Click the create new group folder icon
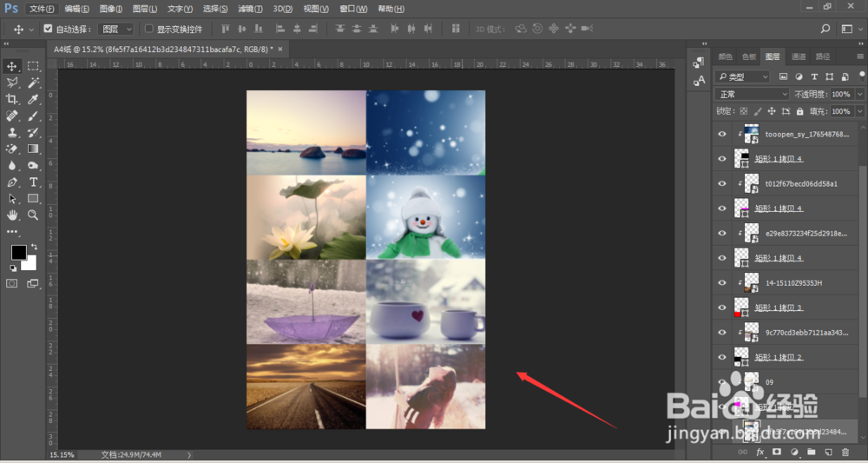 (812, 452)
